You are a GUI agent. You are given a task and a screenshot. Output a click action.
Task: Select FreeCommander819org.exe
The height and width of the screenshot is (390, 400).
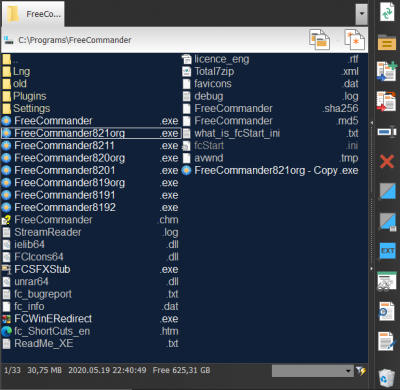[91, 183]
